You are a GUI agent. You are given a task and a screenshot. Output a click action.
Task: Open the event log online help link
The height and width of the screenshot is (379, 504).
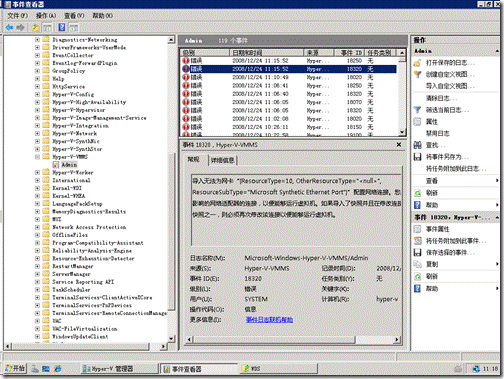point(269,320)
